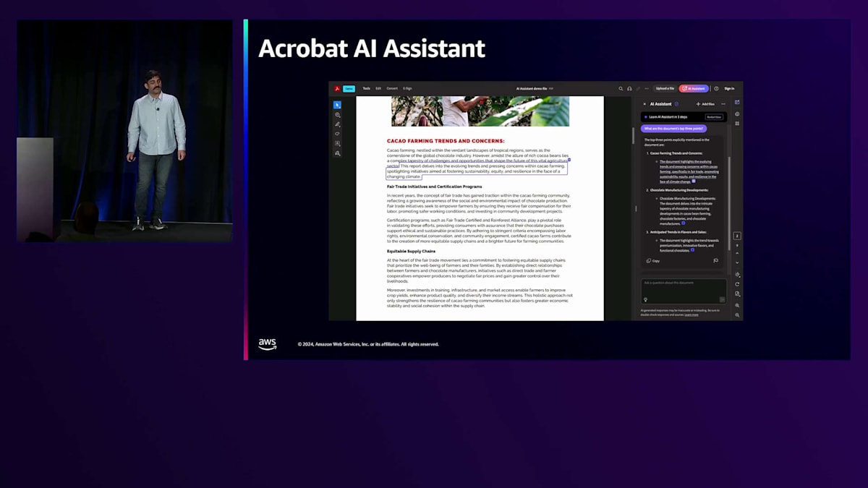Click 'Chocolate Manufacturing Developments' item in AI response

pyautogui.click(x=678, y=189)
